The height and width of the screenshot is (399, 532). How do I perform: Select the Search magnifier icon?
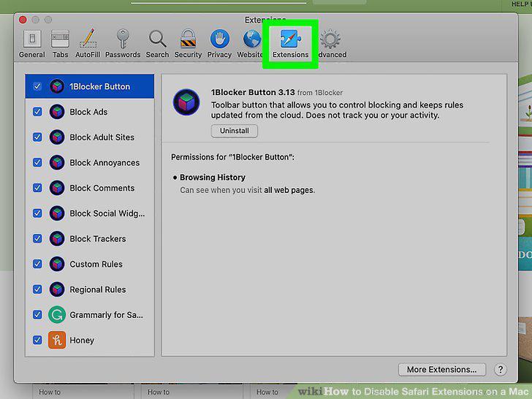[157, 39]
